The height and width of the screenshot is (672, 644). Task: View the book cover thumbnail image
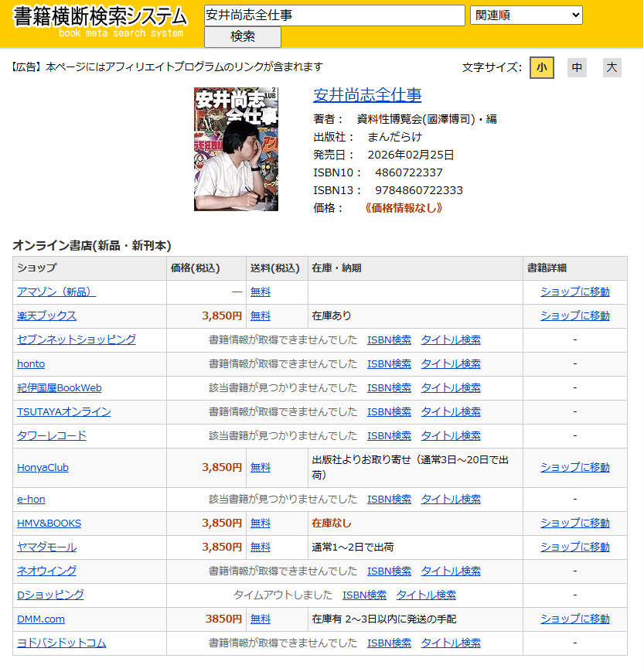pos(235,148)
